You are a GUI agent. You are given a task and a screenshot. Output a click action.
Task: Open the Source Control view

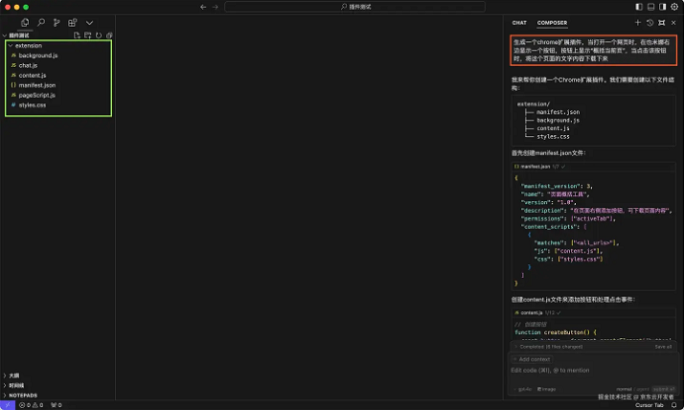(56, 22)
